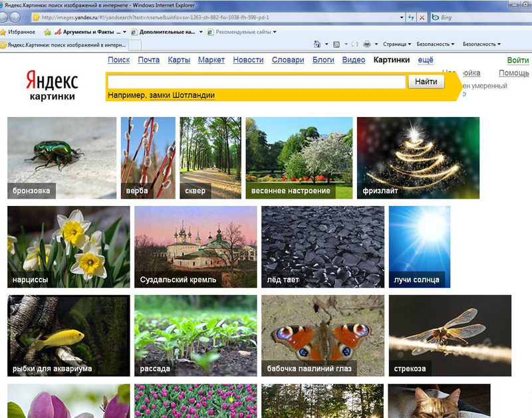The image size is (532, 418).
Task: Open the Новости service link
Action: tap(248, 60)
